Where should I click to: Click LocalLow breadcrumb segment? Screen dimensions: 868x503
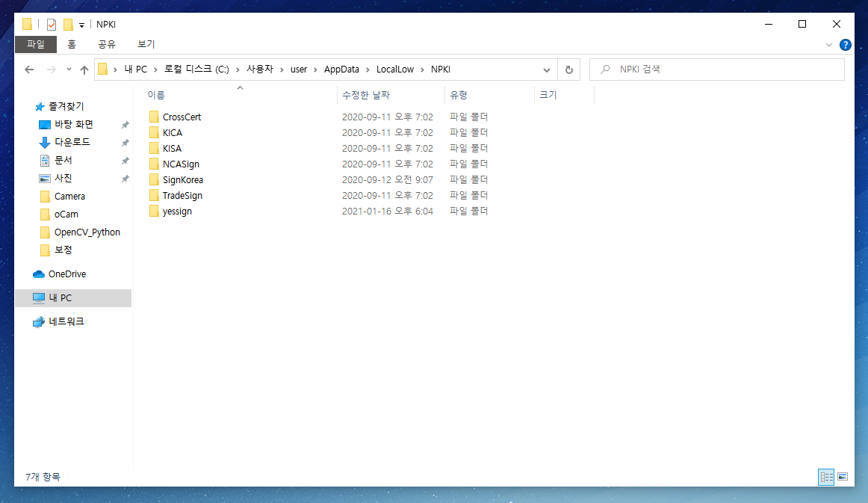coord(395,70)
